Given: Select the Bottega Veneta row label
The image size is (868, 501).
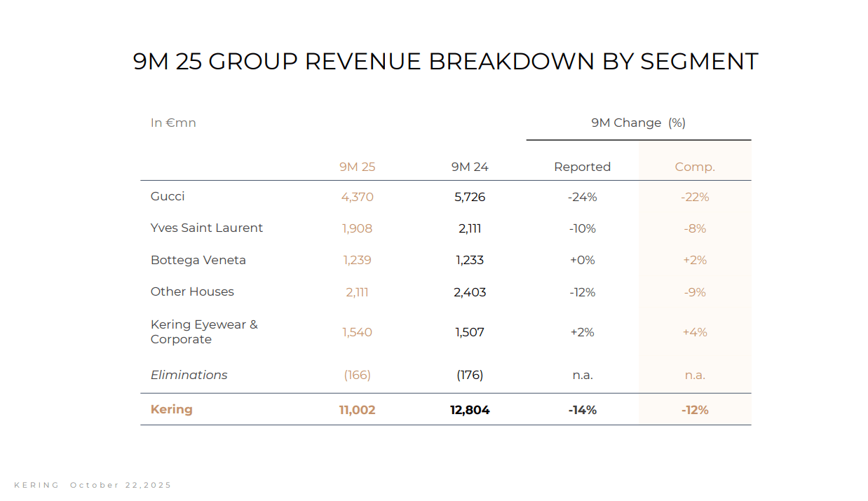Looking at the screenshot, I should (198, 260).
